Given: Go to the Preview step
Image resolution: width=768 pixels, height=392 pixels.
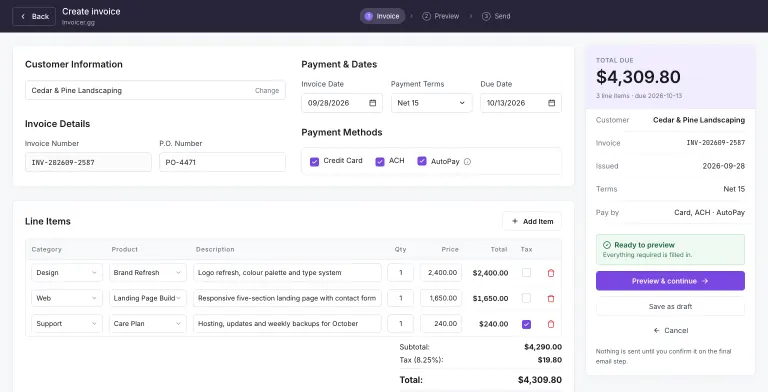Looking at the screenshot, I should click(441, 16).
